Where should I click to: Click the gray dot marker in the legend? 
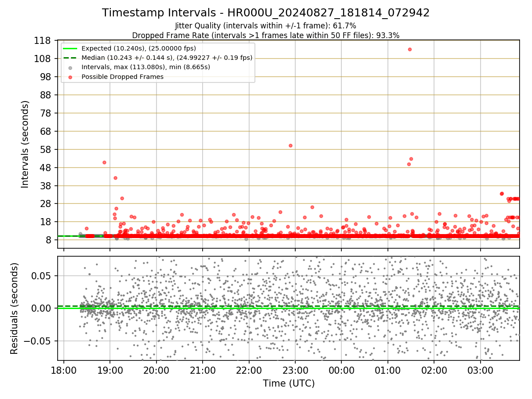[71, 67]
